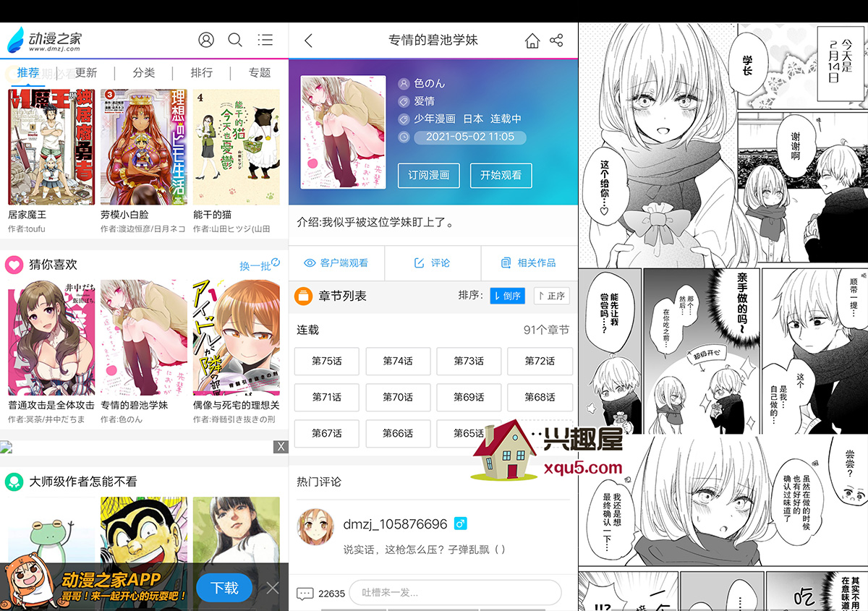This screenshot has height=611, width=868.
Task: Open the 排行 tab
Action: point(202,72)
